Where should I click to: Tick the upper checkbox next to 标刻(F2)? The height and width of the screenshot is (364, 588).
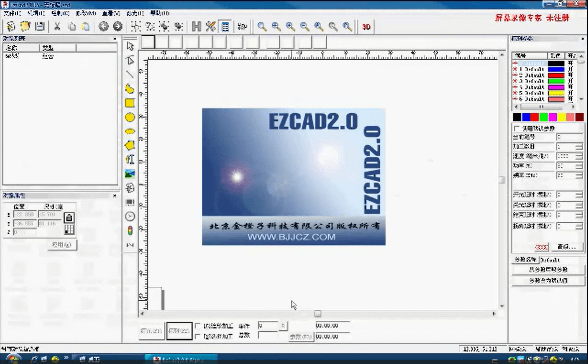coord(198,326)
